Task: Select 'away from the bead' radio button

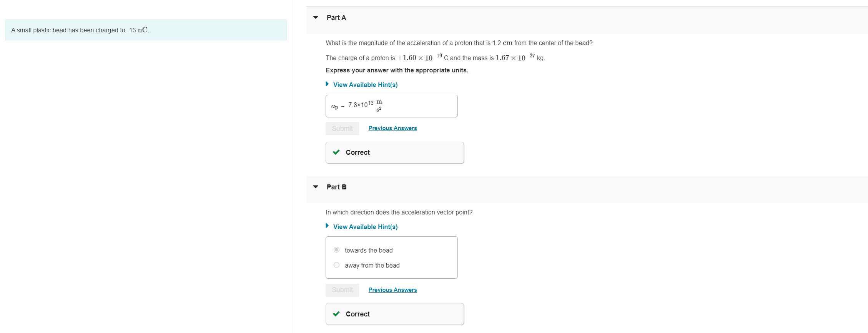Action: pos(336,265)
